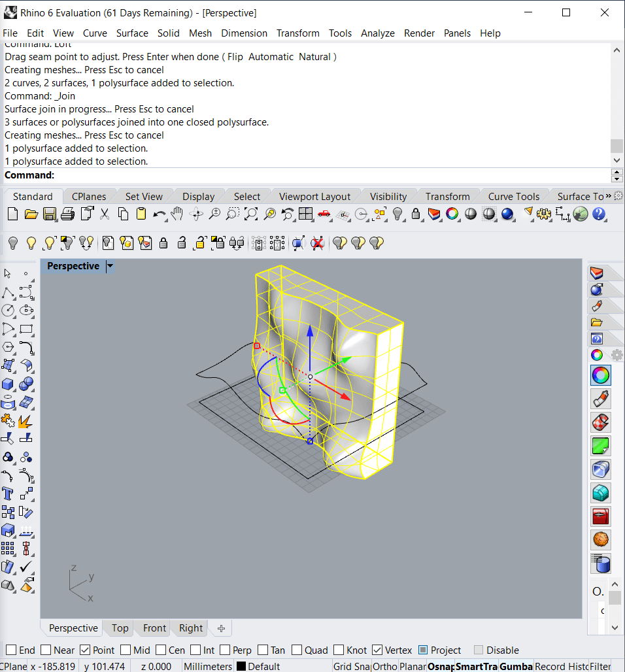
Task: Enable the End osnap checkbox
Action: 10,650
